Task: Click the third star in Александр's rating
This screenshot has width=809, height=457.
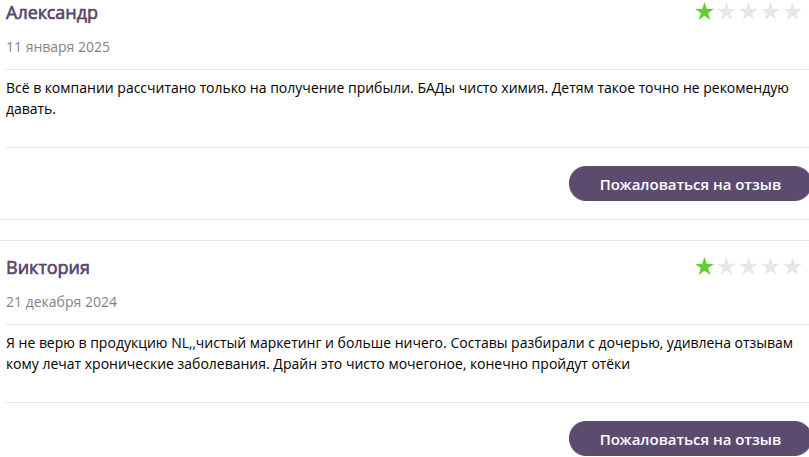Action: (x=749, y=12)
